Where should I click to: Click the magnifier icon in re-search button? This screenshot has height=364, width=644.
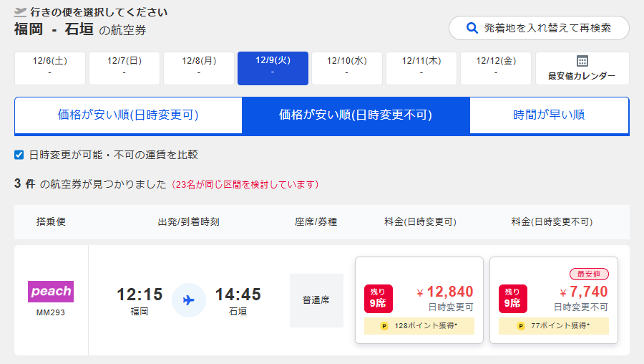[x=472, y=28]
